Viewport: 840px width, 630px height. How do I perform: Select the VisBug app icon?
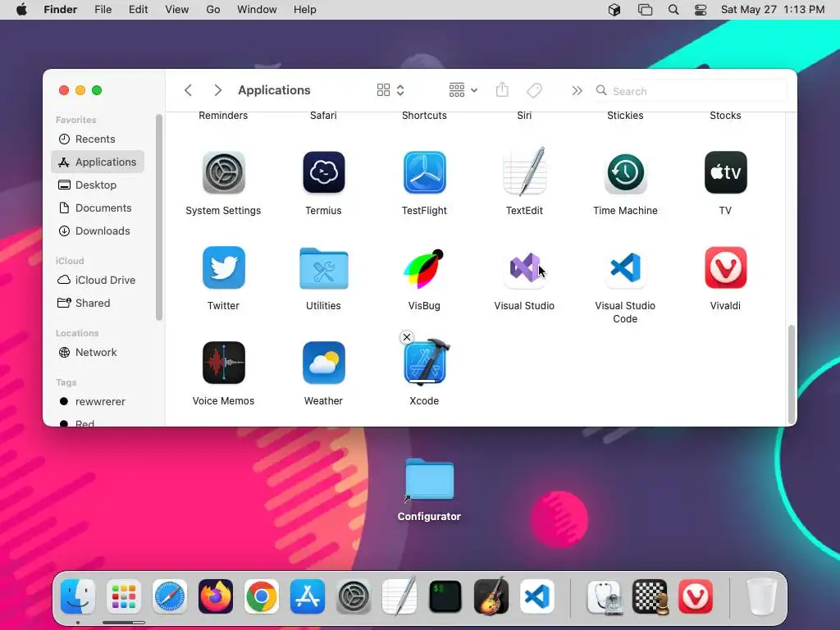click(424, 268)
